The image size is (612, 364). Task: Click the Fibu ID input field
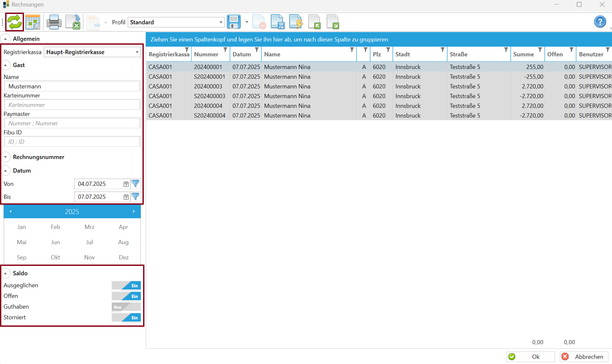tap(72, 142)
